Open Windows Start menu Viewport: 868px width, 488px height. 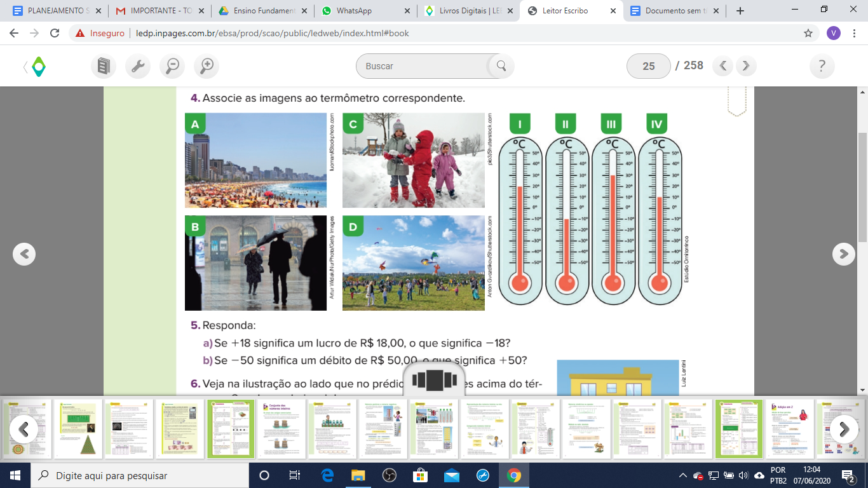click(x=15, y=475)
